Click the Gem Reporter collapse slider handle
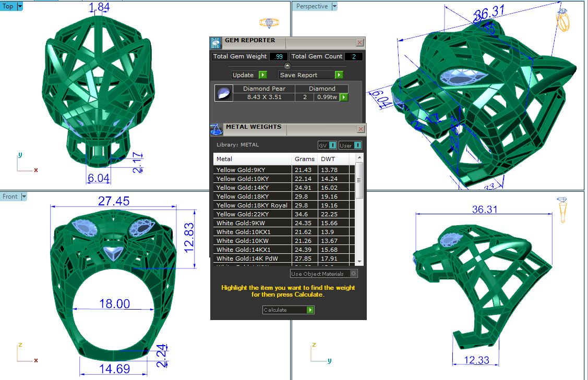This screenshot has width=588, height=380. click(x=287, y=66)
